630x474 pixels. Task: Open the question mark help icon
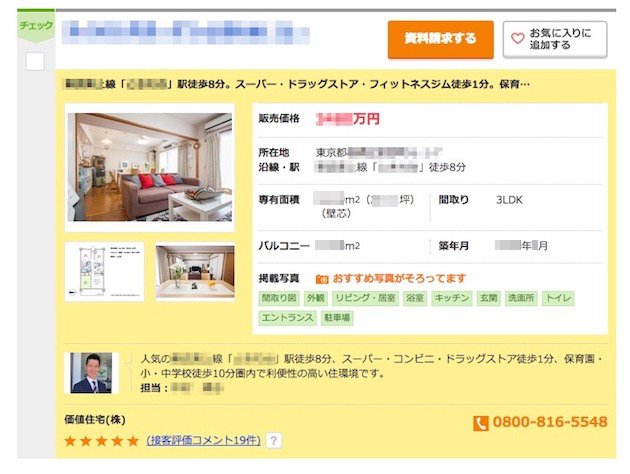[274, 441]
